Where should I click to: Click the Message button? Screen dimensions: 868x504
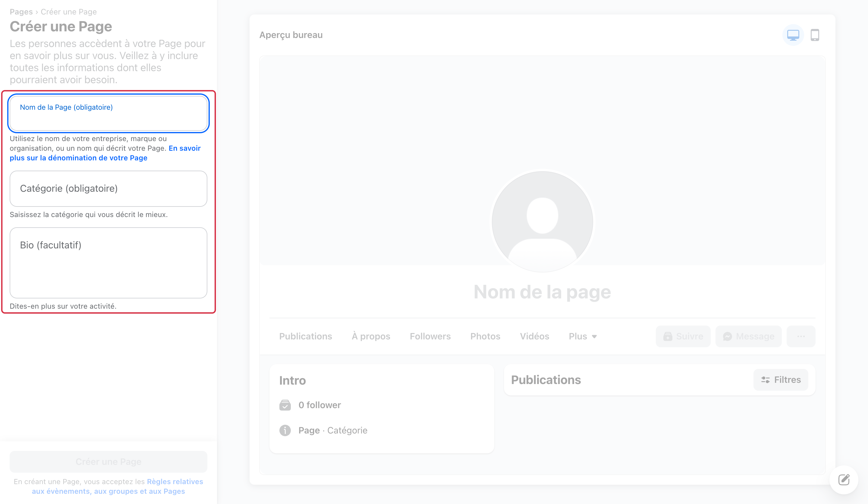(x=748, y=336)
